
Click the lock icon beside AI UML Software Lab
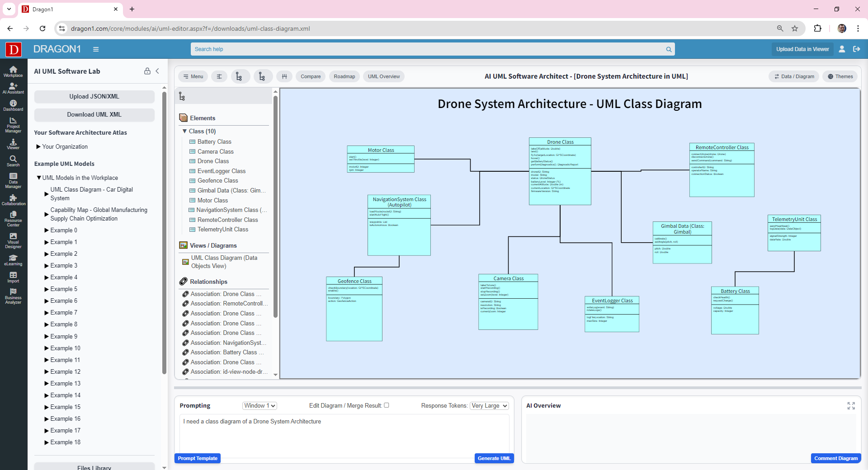tap(147, 71)
